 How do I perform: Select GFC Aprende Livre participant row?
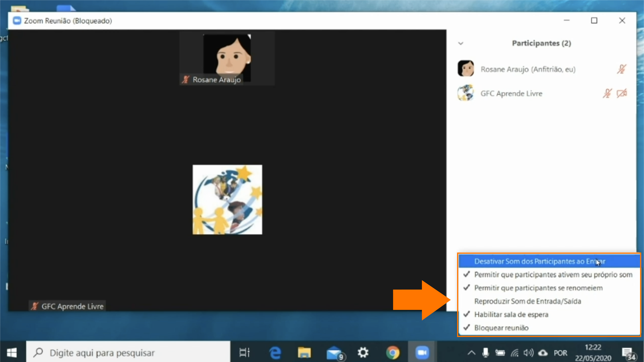[542, 93]
